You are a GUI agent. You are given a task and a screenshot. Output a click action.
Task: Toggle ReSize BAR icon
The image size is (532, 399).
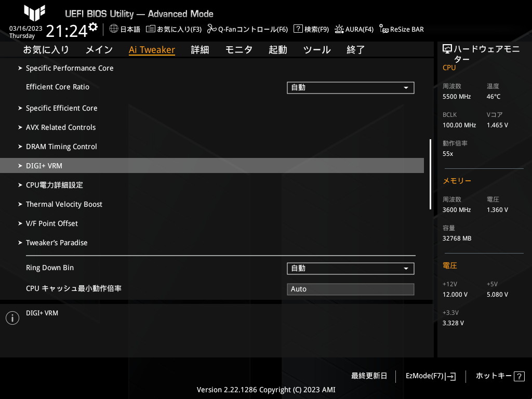coord(384,29)
